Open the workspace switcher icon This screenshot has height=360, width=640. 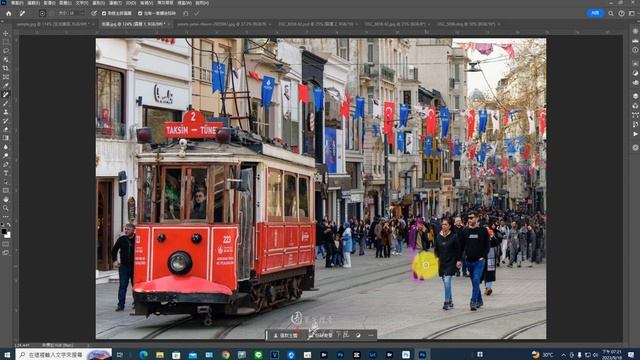pos(632,13)
